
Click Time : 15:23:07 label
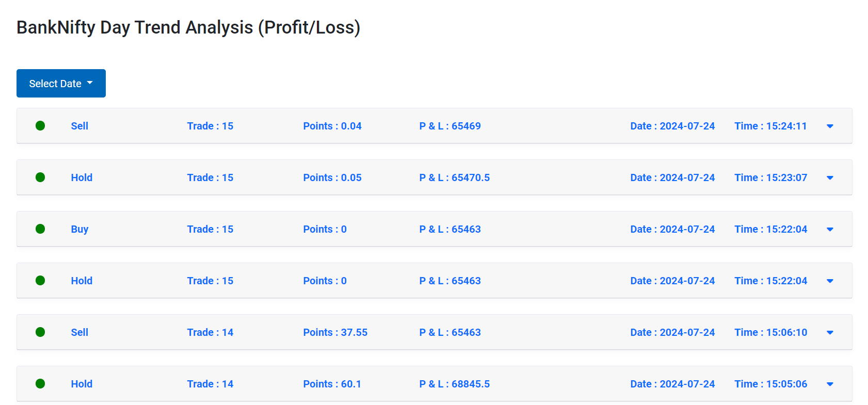770,177
